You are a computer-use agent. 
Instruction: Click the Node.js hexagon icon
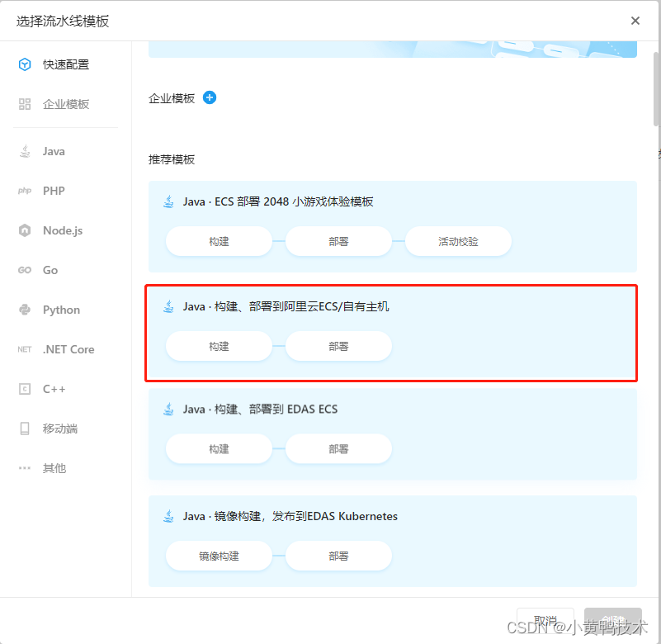[x=25, y=230]
